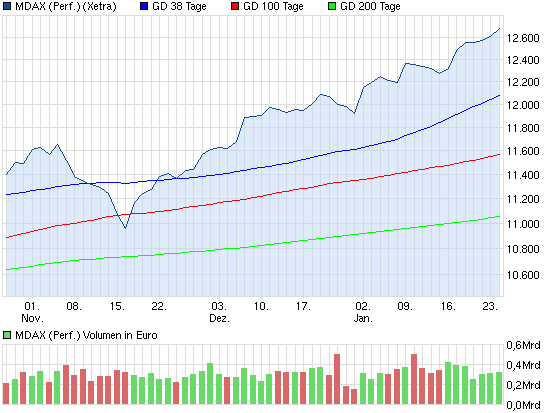Click the '16.' January date label
The width and height of the screenshot is (545, 413).
pyautogui.click(x=448, y=306)
